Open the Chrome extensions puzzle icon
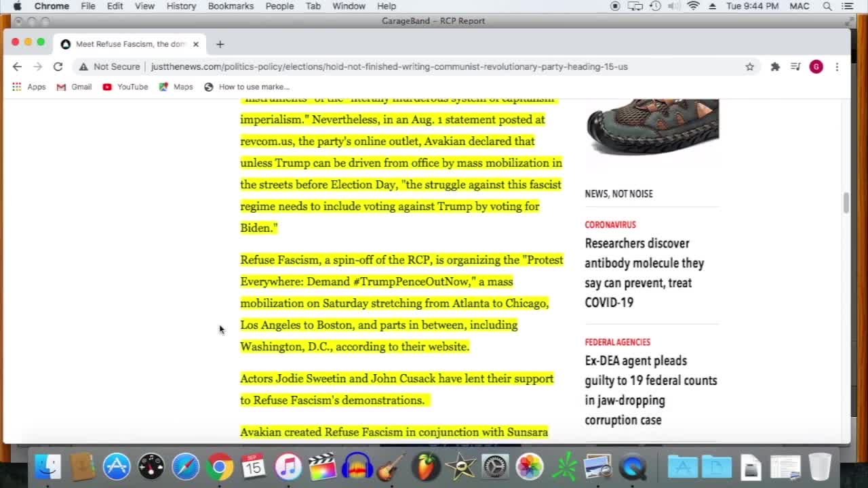Viewport: 868px width, 488px height. pyautogui.click(x=775, y=66)
